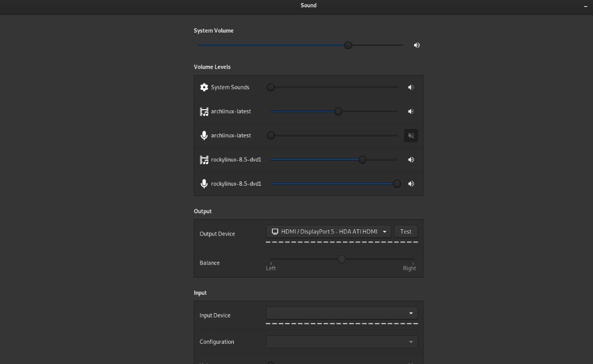Unmute the archlinux-latest microphone stream
The image size is (593, 364).
(411, 135)
